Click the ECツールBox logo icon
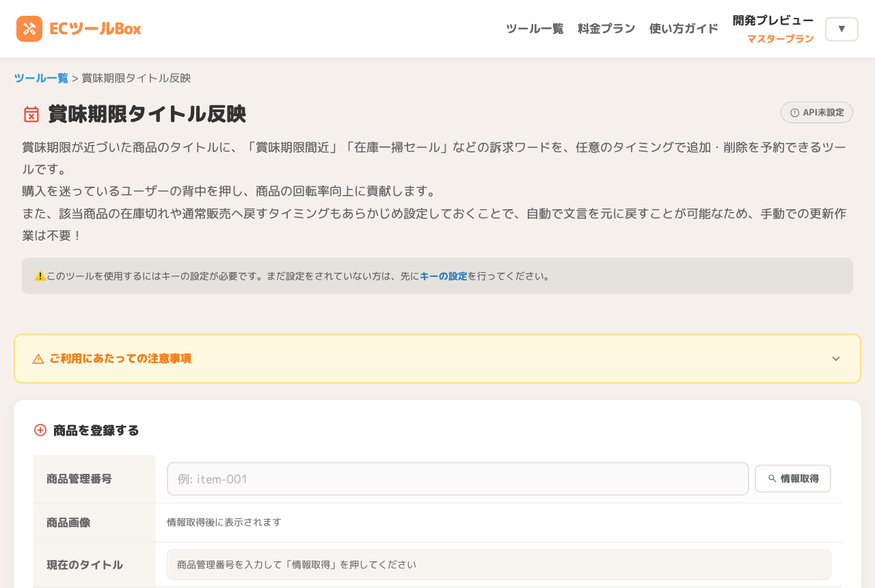Viewport: 875px width, 588px height. pyautogui.click(x=29, y=29)
